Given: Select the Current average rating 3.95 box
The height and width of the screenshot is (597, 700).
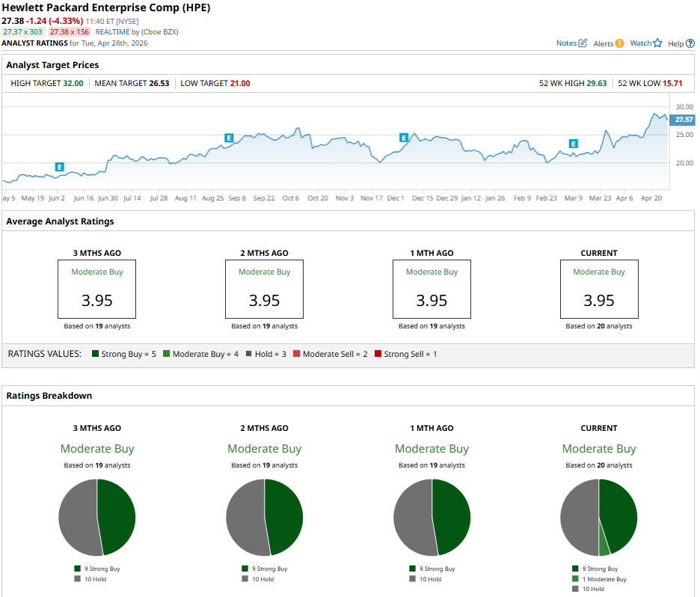Looking at the screenshot, I should (x=598, y=290).
